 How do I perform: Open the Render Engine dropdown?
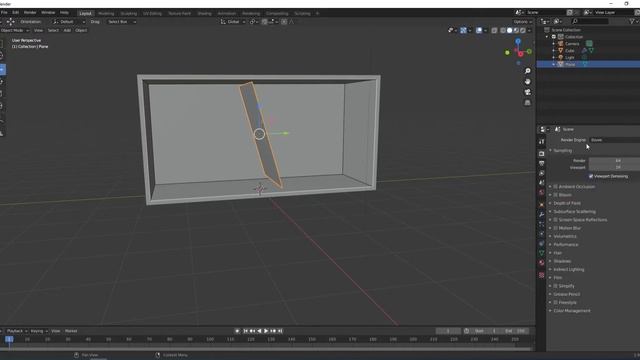tap(614, 140)
